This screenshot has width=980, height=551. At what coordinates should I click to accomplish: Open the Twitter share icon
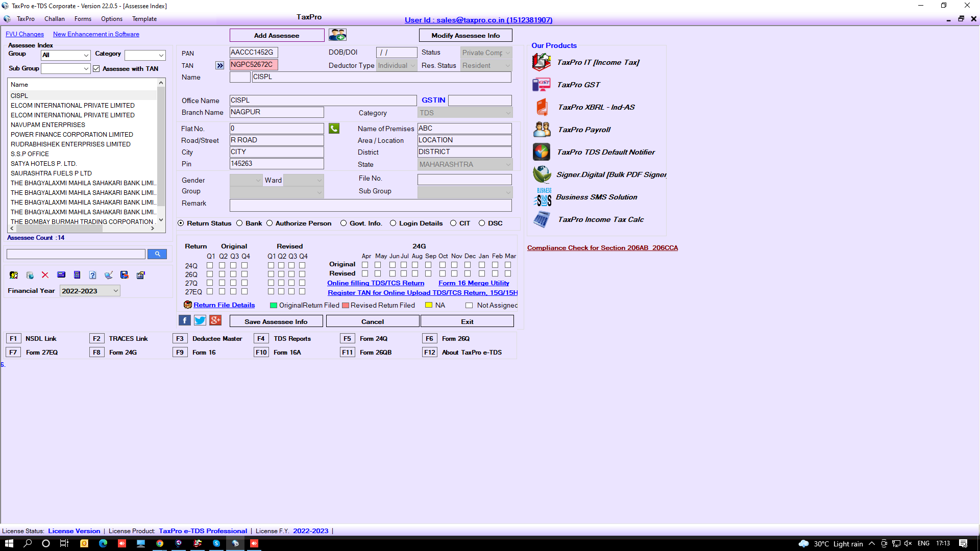(200, 320)
